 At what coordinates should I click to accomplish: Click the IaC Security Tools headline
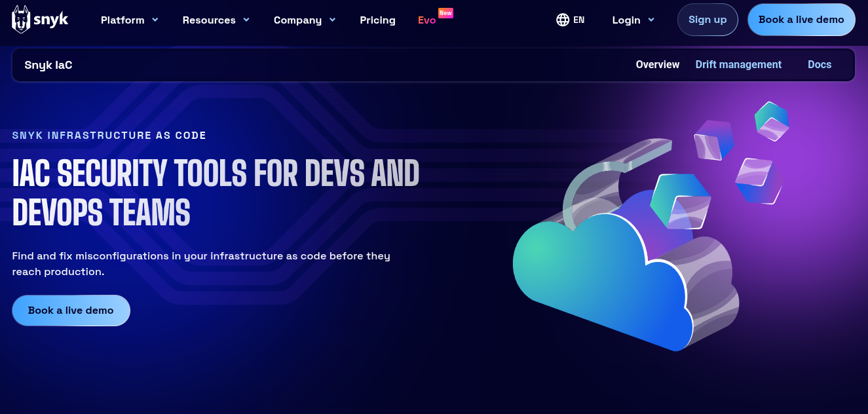click(x=216, y=193)
